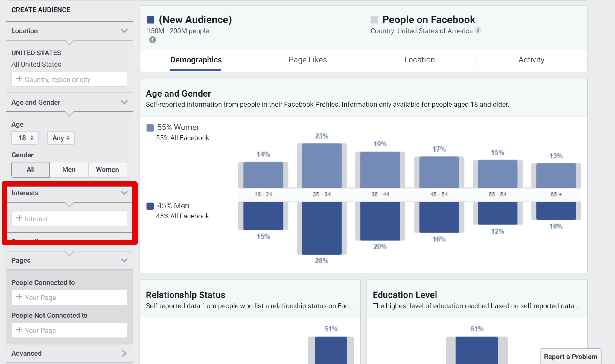Click plus icon in Country, region or city field
This screenshot has width=615, height=364.
[19, 79]
